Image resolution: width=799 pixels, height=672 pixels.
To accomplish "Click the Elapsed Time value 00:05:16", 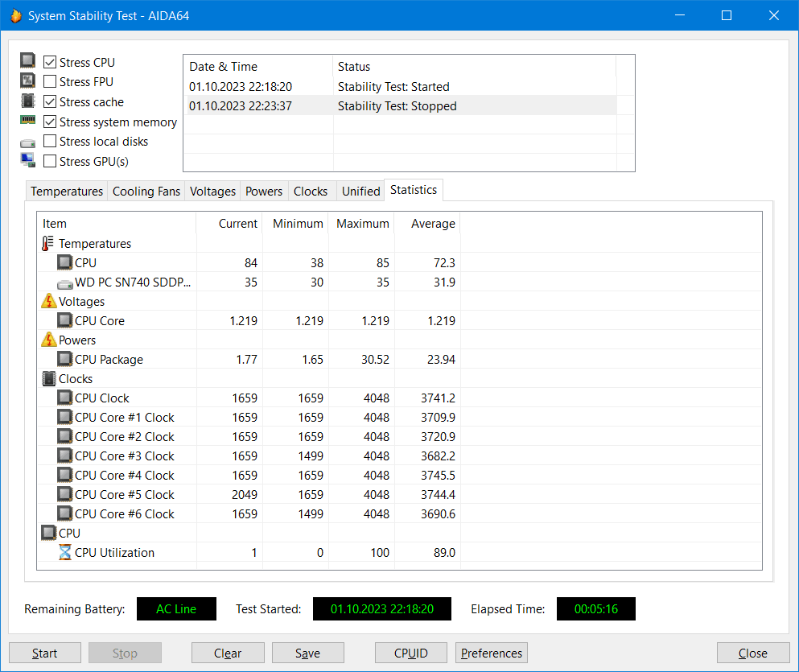I will (595, 609).
